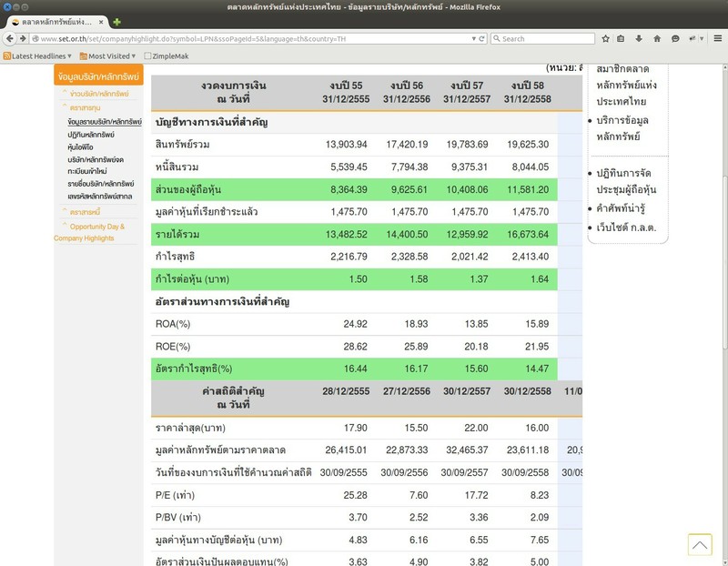Open the เว็บไซต์ ก.ล.ต. link
The width and height of the screenshot is (728, 566).
click(x=626, y=227)
